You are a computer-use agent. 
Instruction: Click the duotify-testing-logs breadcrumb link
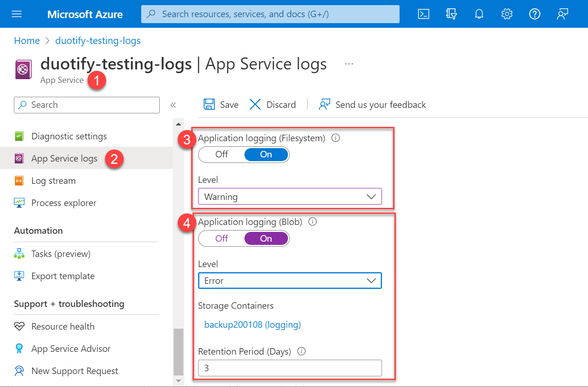(98, 41)
